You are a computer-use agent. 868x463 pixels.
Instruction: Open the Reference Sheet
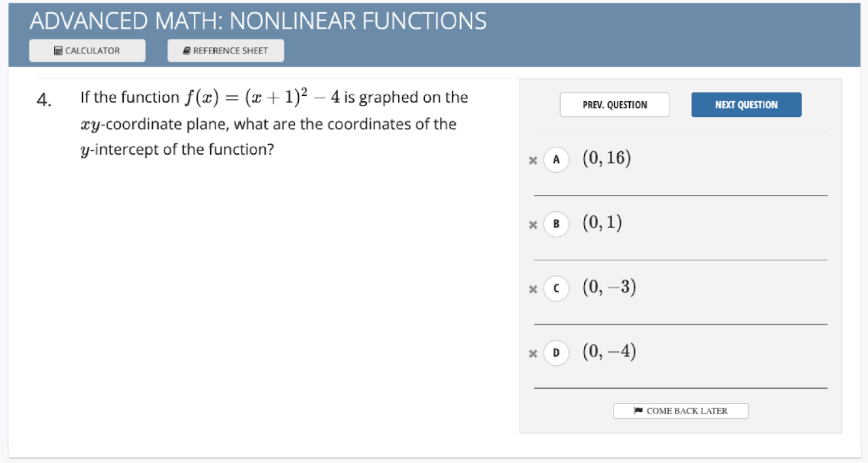(x=225, y=50)
